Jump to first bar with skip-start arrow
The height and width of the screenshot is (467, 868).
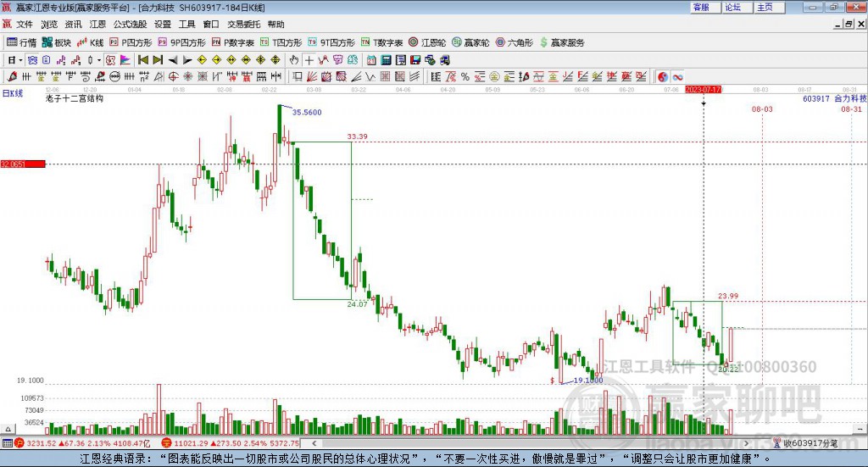(142, 60)
